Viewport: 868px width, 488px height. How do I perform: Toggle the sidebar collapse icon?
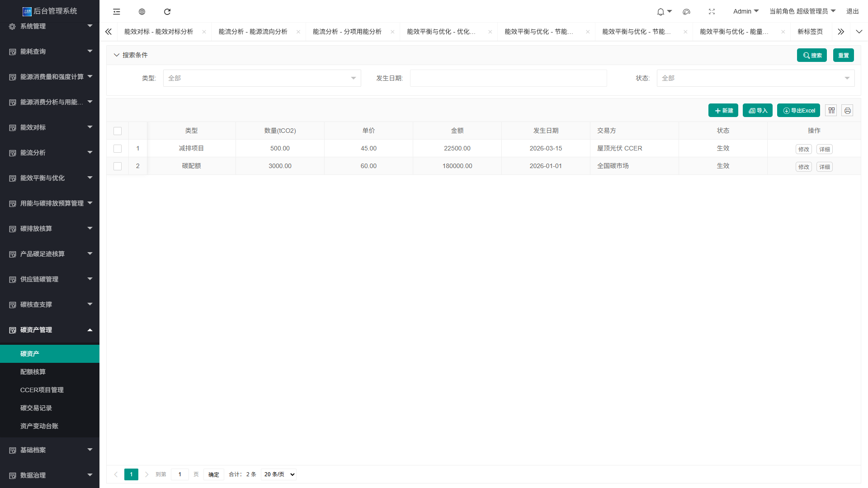point(117,12)
